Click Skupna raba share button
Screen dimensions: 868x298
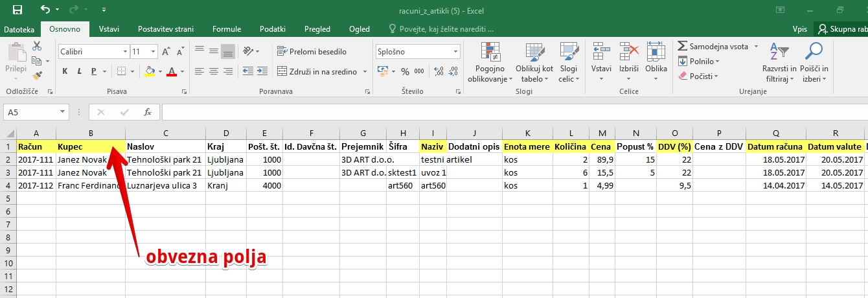841,29
